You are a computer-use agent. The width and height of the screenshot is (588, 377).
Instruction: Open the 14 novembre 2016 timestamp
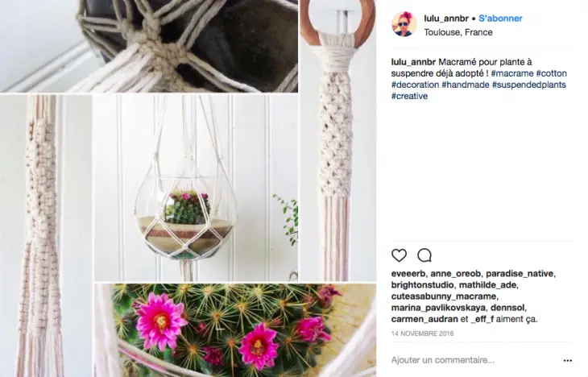tap(422, 333)
